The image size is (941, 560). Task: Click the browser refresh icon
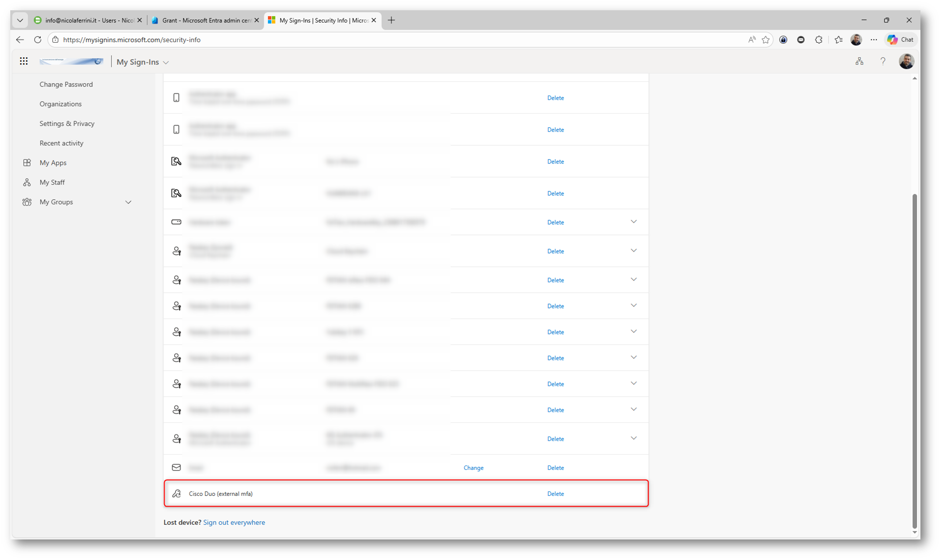coord(38,40)
